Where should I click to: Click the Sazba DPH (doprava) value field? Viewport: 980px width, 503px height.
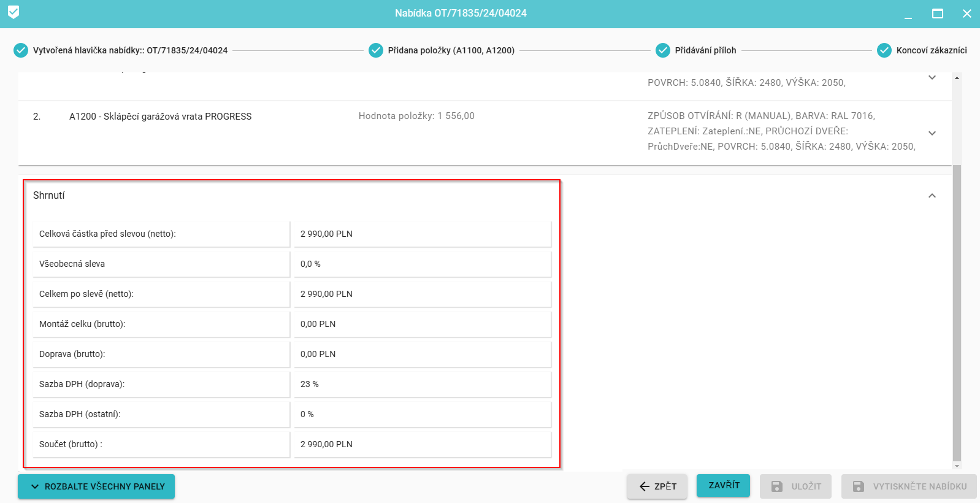pyautogui.click(x=422, y=384)
